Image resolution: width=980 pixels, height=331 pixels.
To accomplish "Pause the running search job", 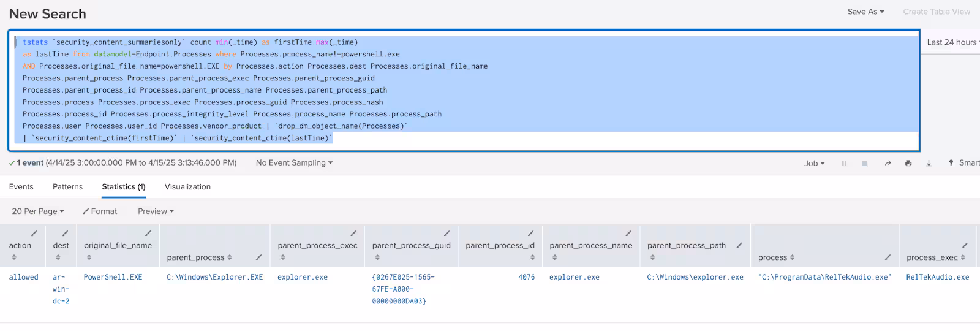I will click(844, 163).
